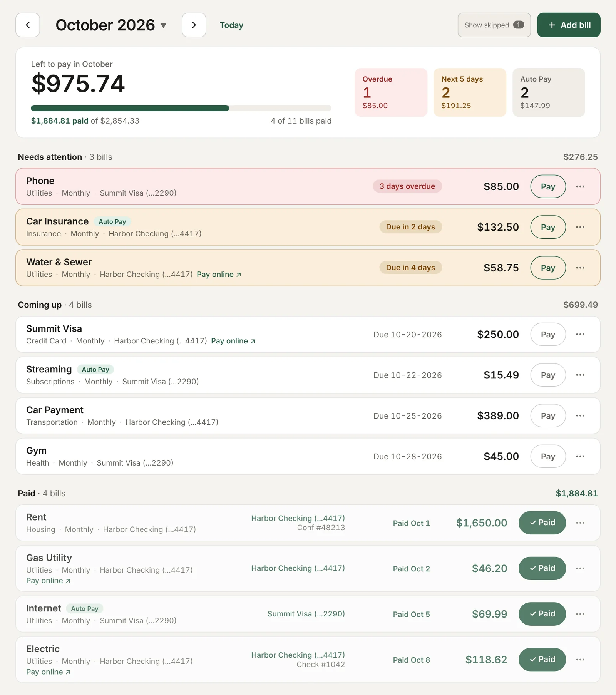
Task: Click the Paid Oct 5 date on Internet
Action: (411, 614)
